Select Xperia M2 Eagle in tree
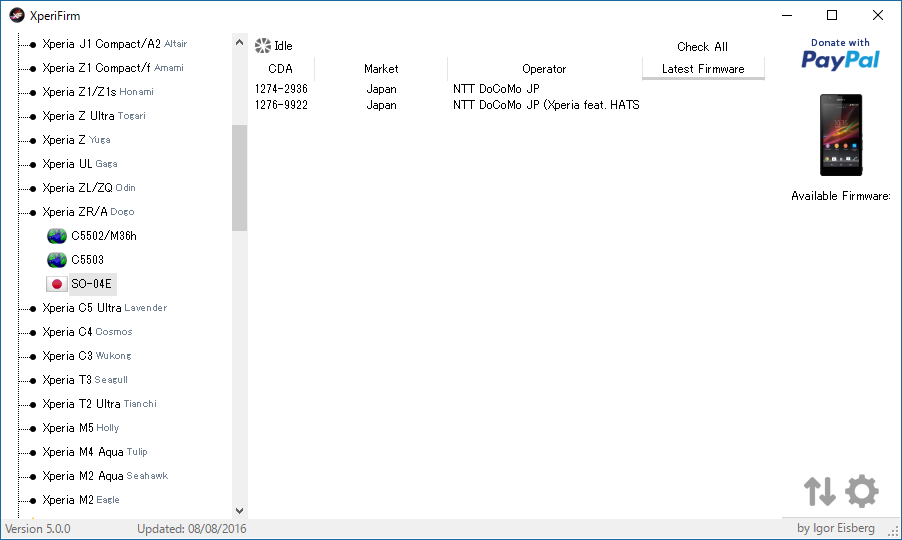 click(81, 500)
